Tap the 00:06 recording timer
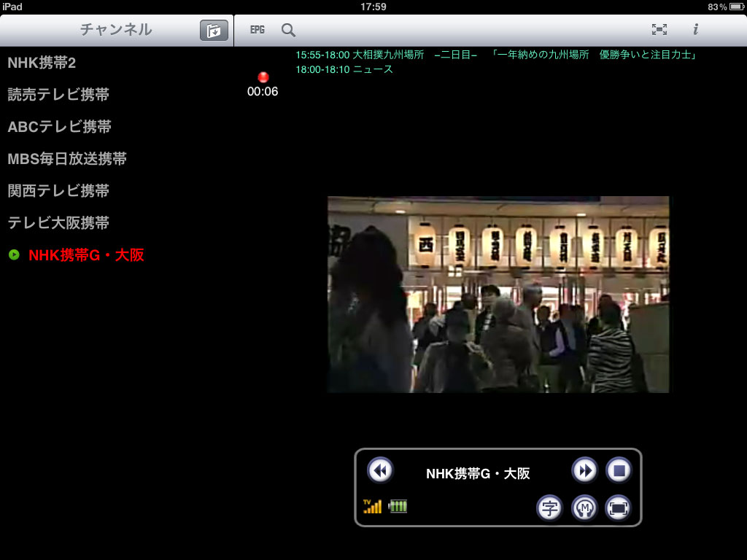The width and height of the screenshot is (747, 560). (x=263, y=91)
